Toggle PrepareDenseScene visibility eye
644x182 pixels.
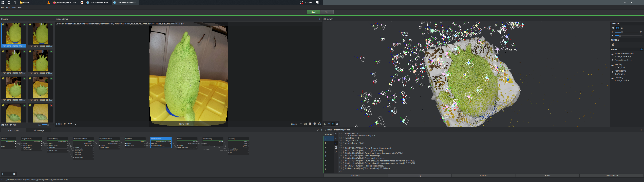pos(613,60)
